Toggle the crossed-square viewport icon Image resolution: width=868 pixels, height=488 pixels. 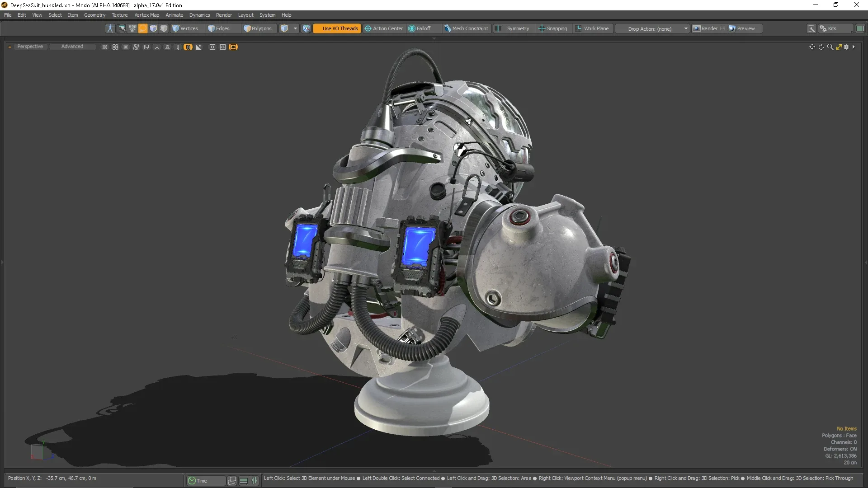click(x=126, y=47)
